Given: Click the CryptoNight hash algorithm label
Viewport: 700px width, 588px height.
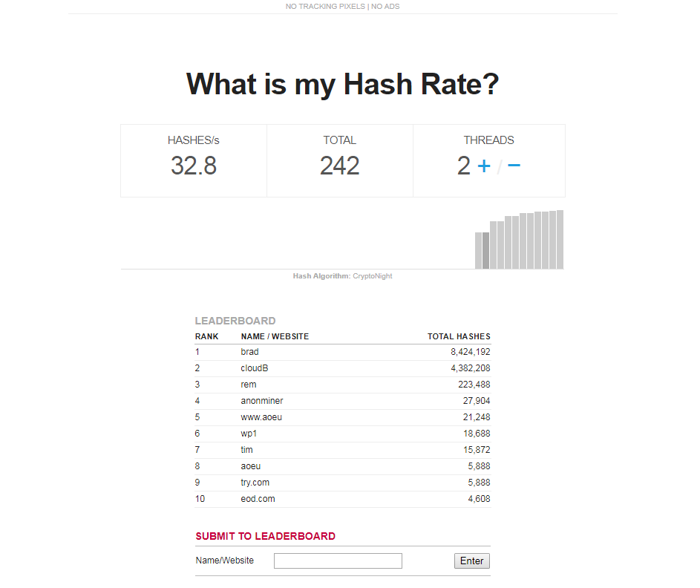Looking at the screenshot, I should (372, 275).
